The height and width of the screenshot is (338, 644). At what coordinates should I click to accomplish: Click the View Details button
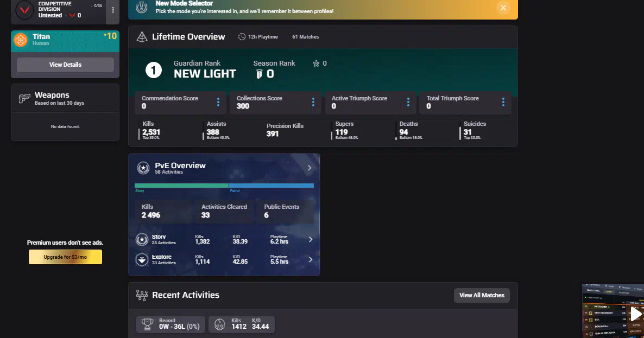tap(65, 65)
